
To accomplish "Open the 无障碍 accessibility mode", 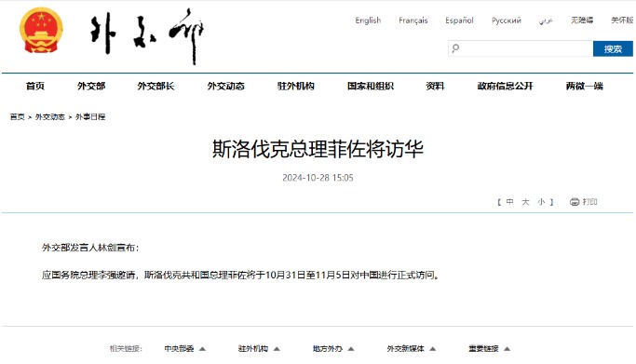I will pyautogui.click(x=582, y=20).
